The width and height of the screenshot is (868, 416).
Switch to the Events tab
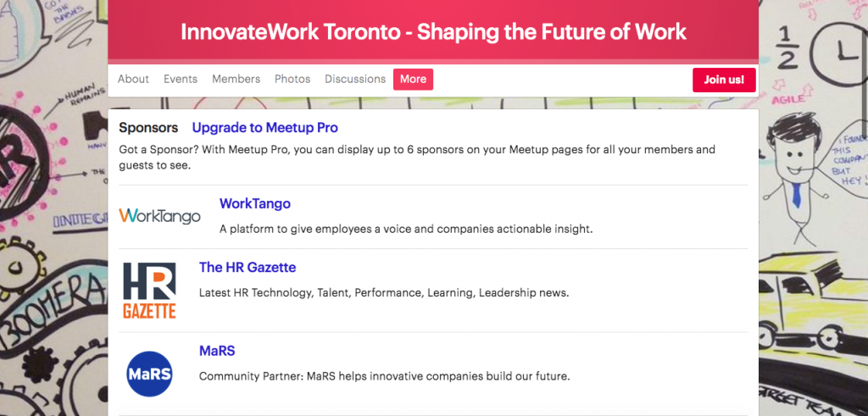[181, 79]
